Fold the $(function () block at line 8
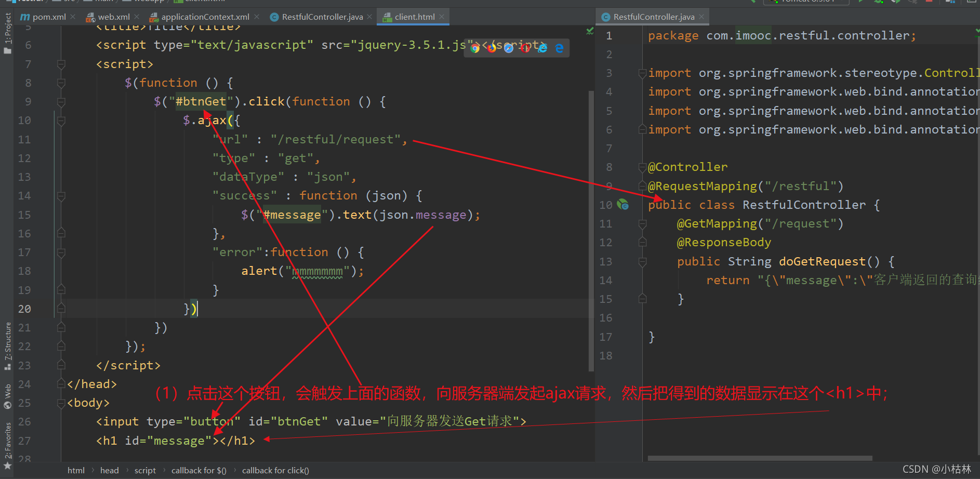This screenshot has height=479, width=980. pos(61,83)
